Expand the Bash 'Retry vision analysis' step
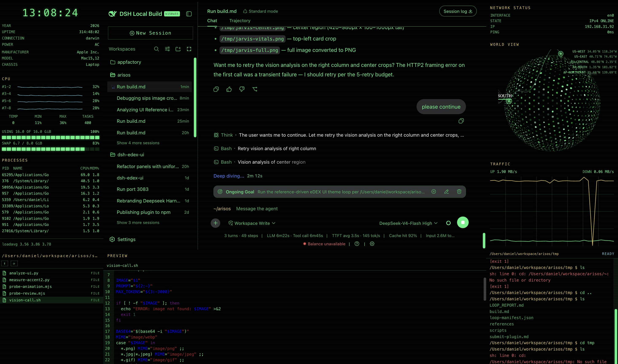618x364 pixels. point(265,148)
